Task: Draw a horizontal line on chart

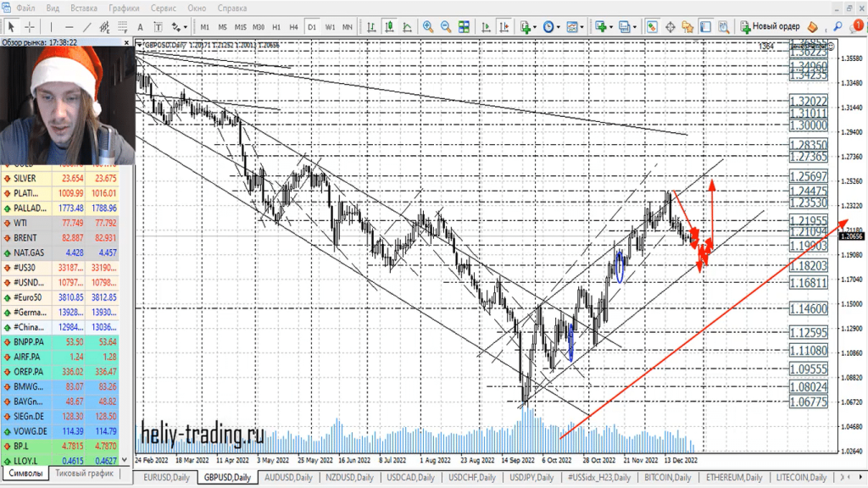Action: click(x=68, y=26)
